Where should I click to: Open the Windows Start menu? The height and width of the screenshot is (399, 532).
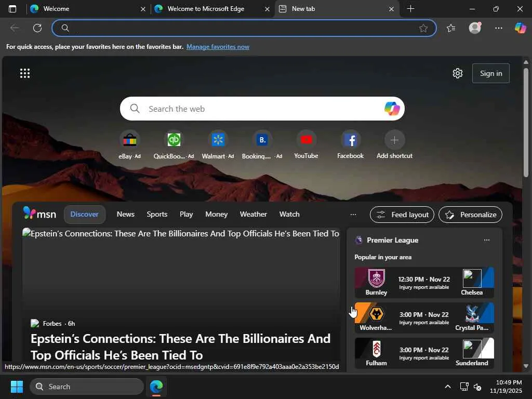click(17, 387)
